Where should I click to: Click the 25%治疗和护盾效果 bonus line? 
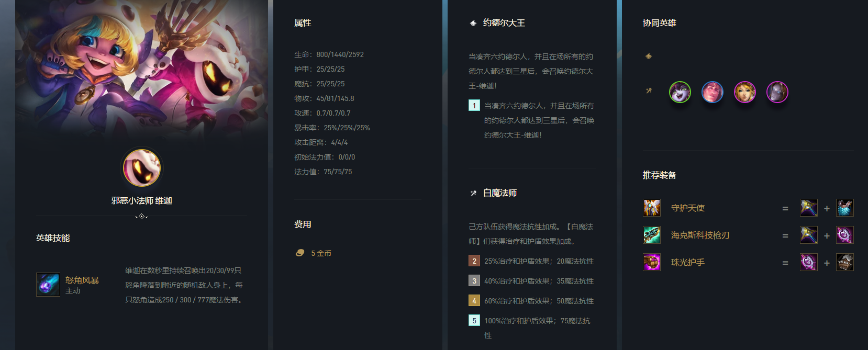539,261
